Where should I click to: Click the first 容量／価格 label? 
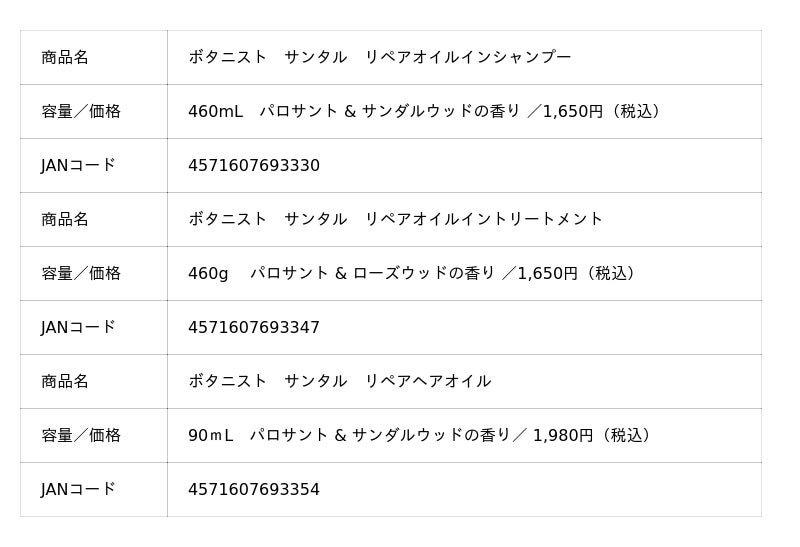click(x=81, y=111)
